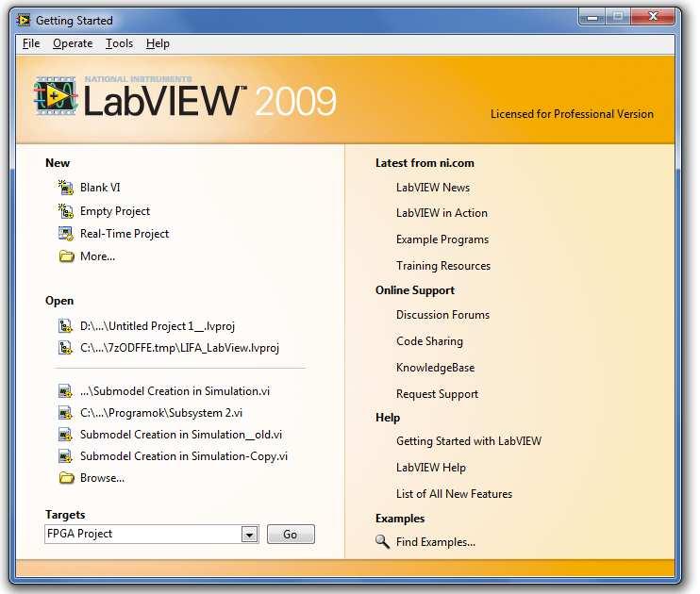Open the Help menu
The image size is (700, 594).
[158, 43]
